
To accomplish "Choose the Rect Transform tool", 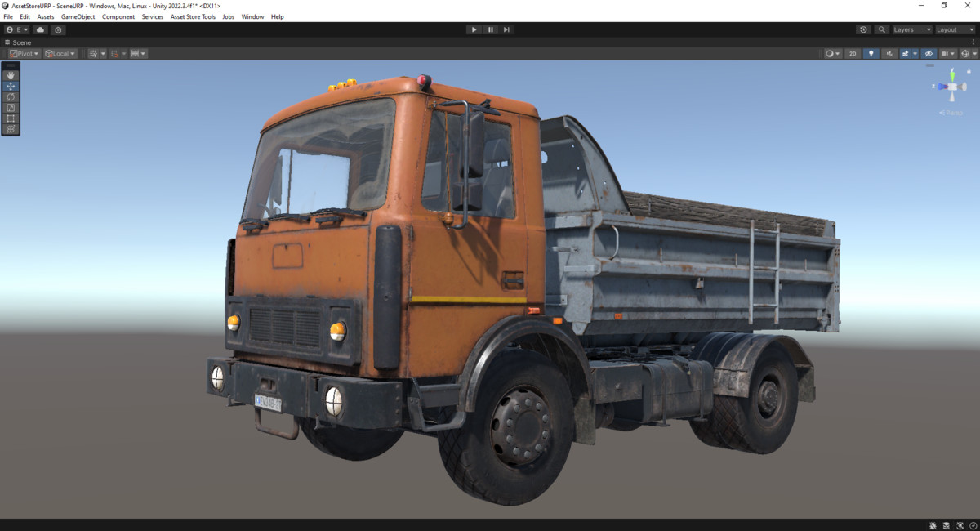I will (x=11, y=118).
